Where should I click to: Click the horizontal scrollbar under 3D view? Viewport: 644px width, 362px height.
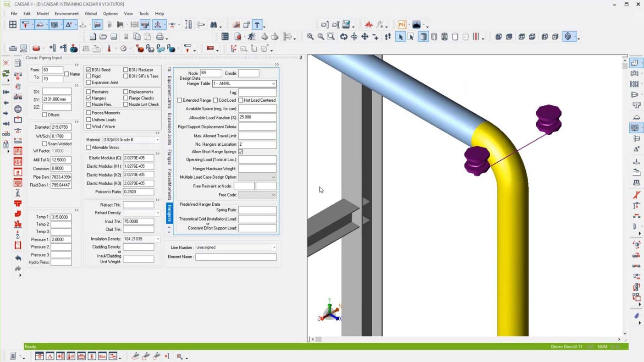(x=465, y=340)
